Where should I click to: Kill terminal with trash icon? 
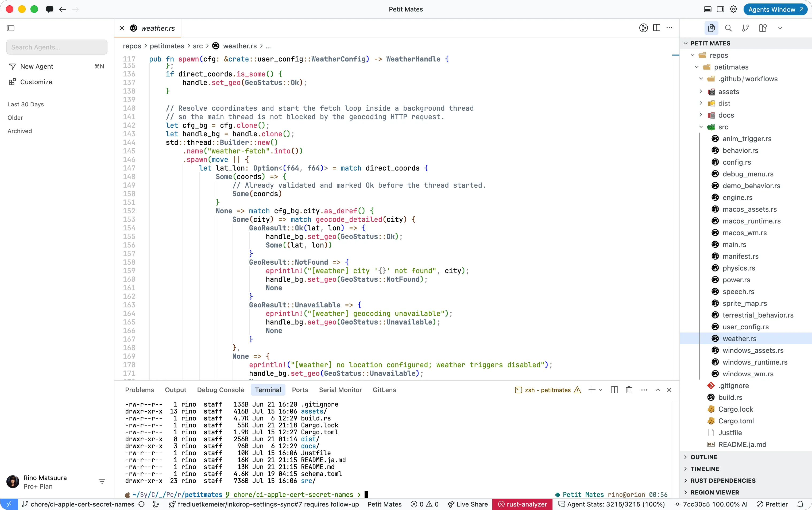click(629, 390)
